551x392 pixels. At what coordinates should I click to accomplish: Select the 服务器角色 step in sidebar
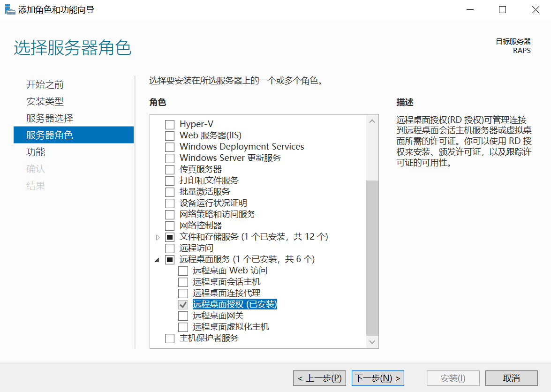point(74,135)
